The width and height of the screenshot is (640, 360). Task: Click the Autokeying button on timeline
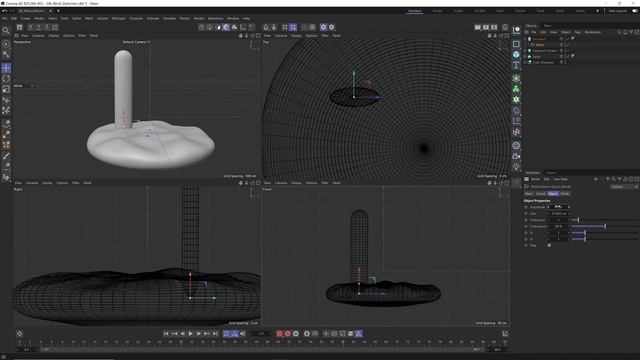288,334
